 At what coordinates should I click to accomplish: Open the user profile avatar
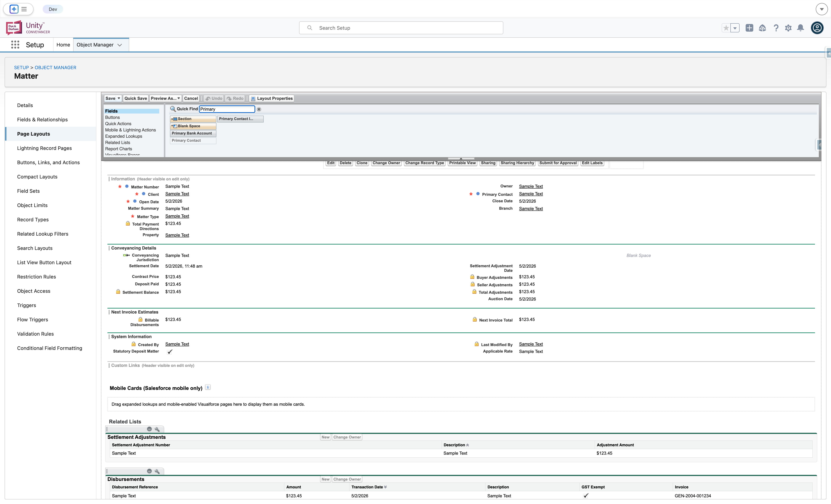[817, 28]
